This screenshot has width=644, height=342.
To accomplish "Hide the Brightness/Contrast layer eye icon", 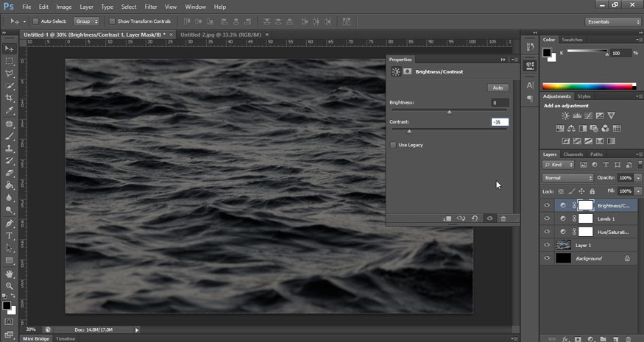I will pos(547,205).
